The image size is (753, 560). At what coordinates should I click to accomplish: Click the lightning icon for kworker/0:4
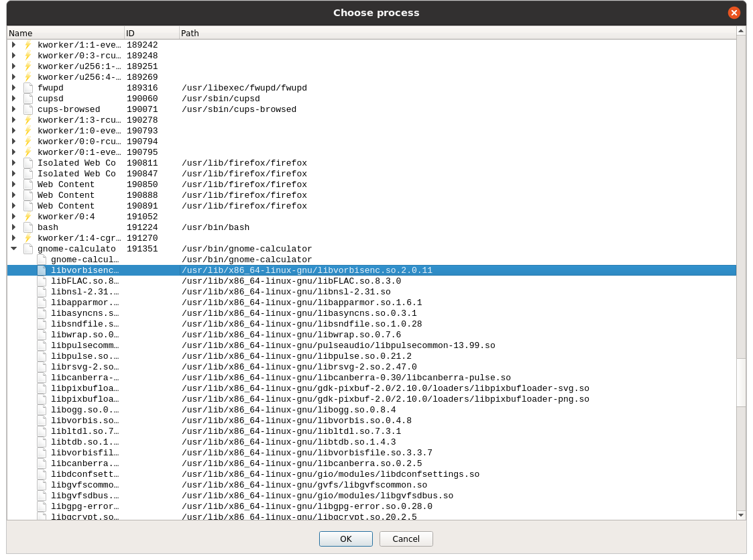[28, 217]
